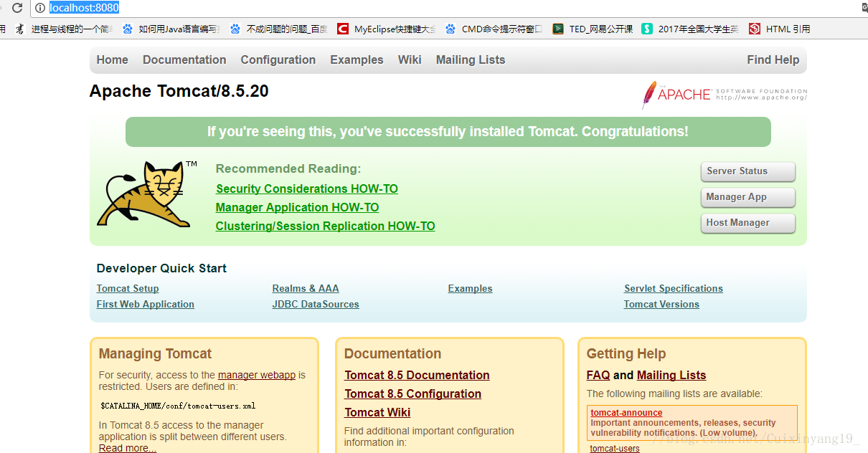Open the 如何用Java语言编写 bookmark
This screenshot has height=453, width=868.
(171, 29)
